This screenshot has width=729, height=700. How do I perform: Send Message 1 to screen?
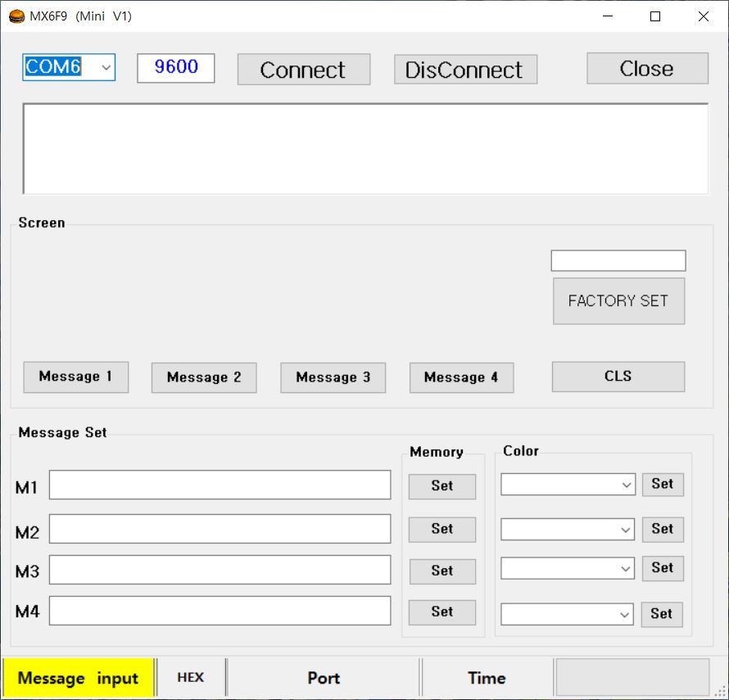[x=75, y=377]
